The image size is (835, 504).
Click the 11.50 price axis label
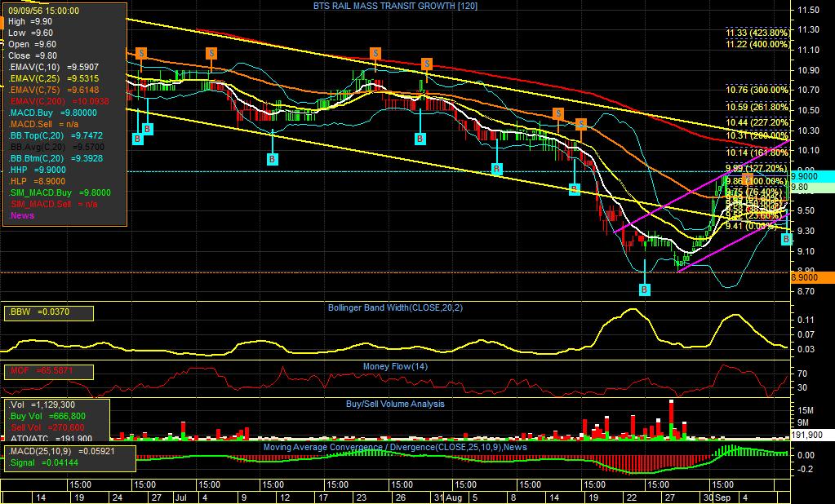pos(808,10)
